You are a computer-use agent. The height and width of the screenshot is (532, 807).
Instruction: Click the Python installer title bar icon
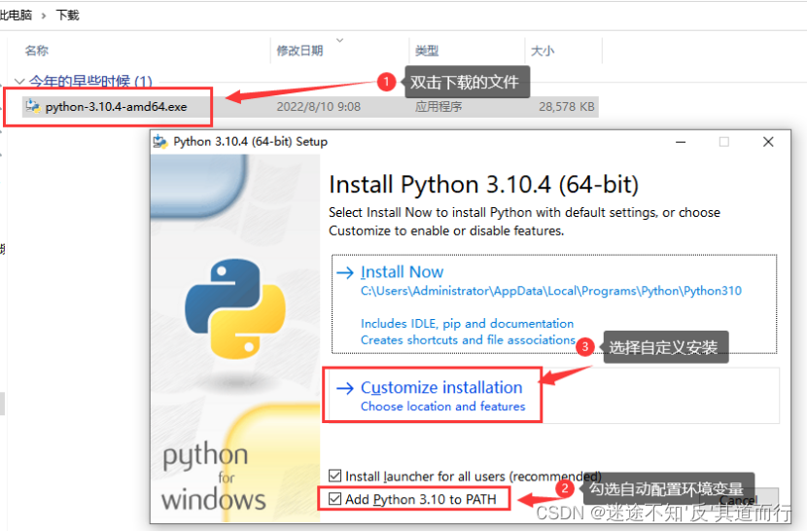(x=160, y=142)
